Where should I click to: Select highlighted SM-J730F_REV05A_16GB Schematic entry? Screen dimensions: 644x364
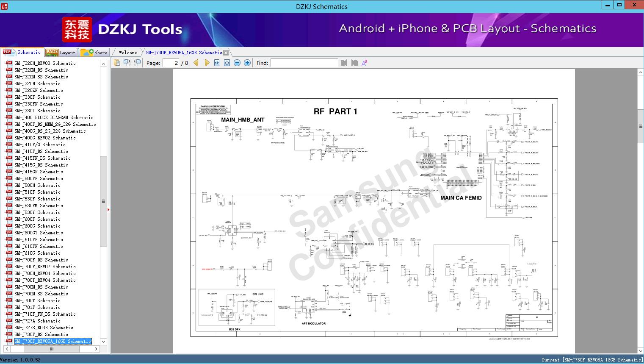(53, 341)
